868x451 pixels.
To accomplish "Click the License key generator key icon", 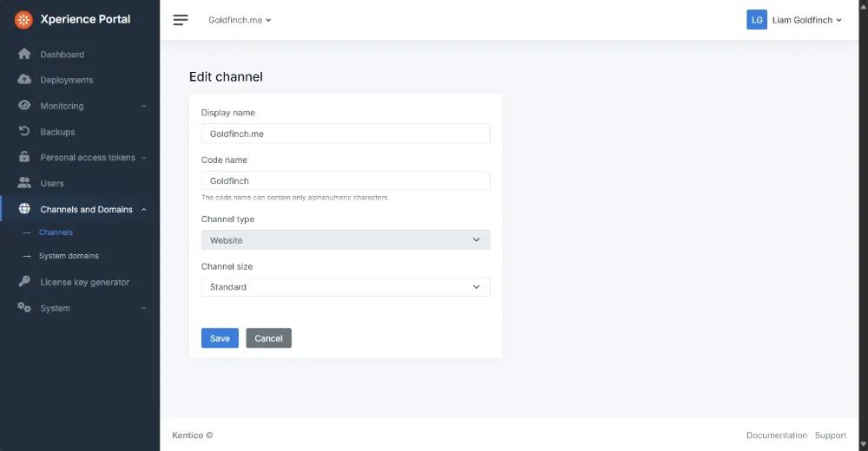I will [x=24, y=282].
